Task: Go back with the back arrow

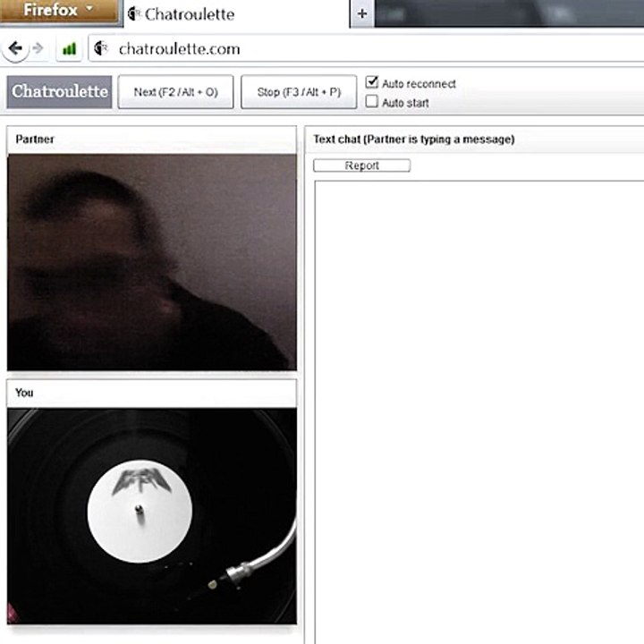Action: tap(15, 48)
